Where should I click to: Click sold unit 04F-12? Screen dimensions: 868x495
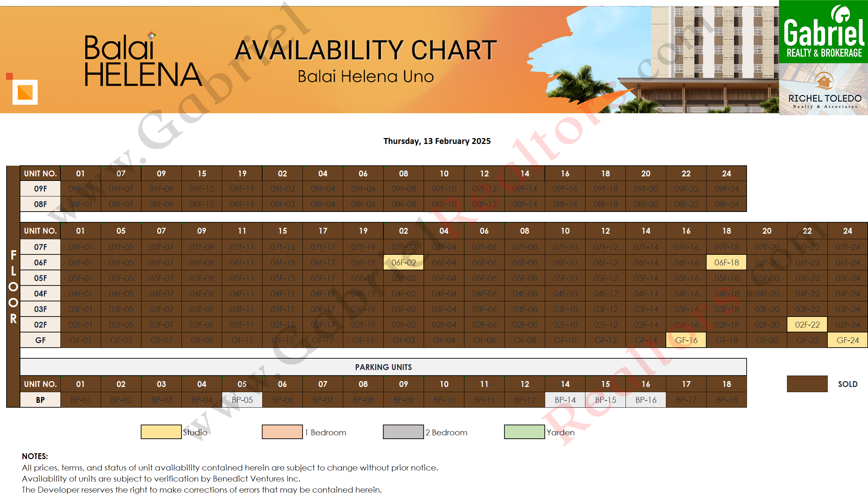[x=605, y=294]
